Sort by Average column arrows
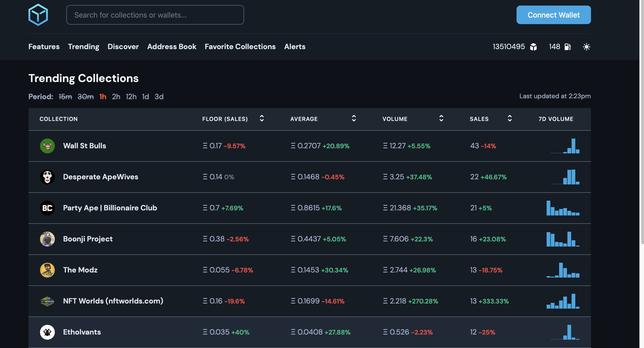The height and width of the screenshot is (348, 644). pyautogui.click(x=354, y=118)
